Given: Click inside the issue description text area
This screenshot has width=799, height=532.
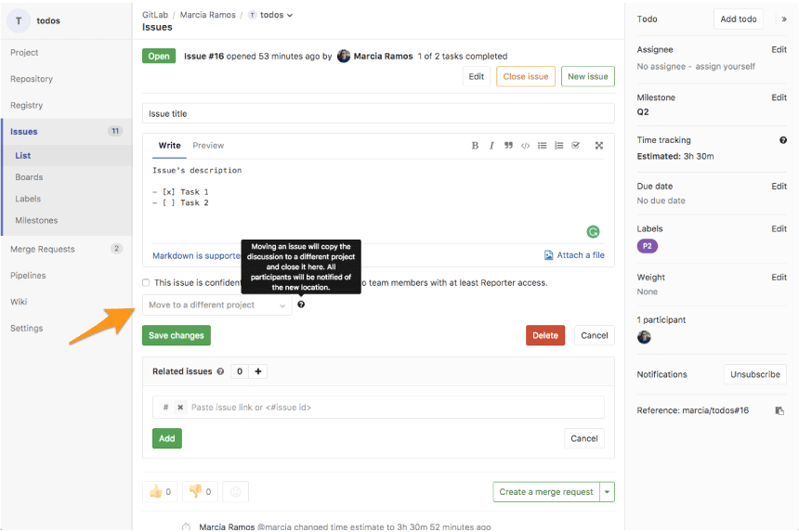Looking at the screenshot, I should click(x=378, y=201).
